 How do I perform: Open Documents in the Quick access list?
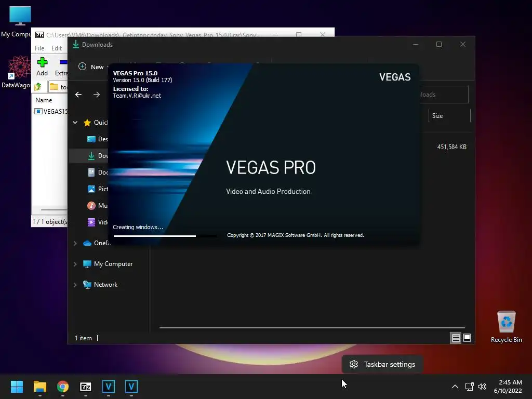[x=98, y=172]
